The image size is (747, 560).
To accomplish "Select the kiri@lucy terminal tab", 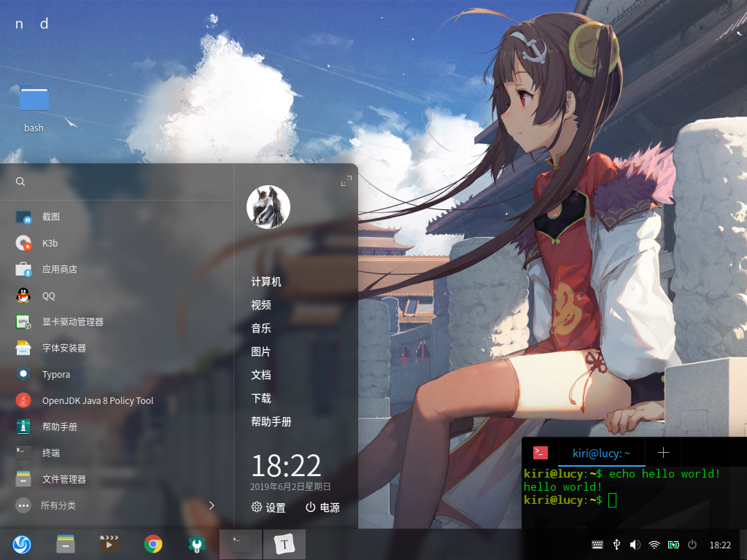I will pos(601,453).
